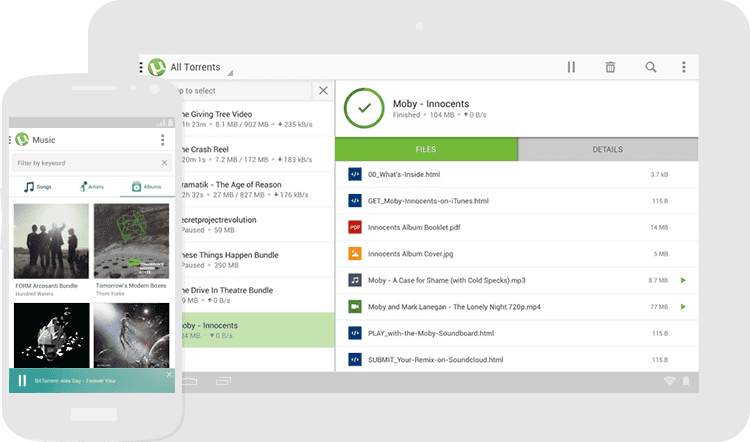Play the Moby A Case for Shame mp3

click(x=683, y=280)
